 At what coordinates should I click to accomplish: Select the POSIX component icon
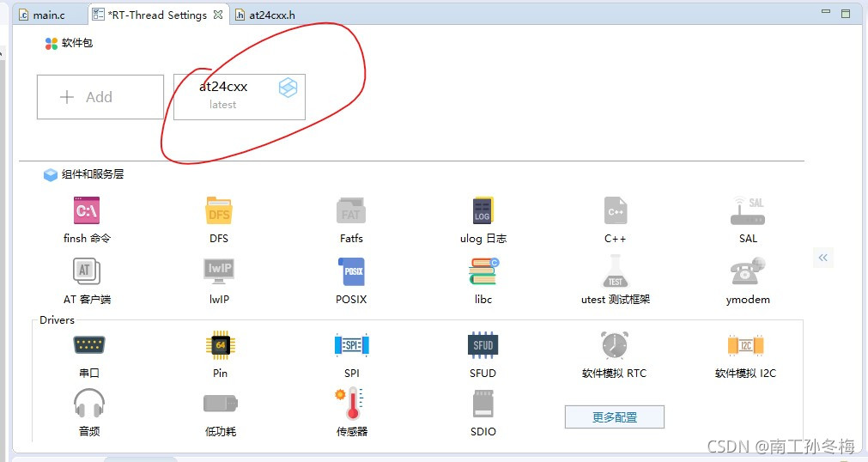pos(351,271)
